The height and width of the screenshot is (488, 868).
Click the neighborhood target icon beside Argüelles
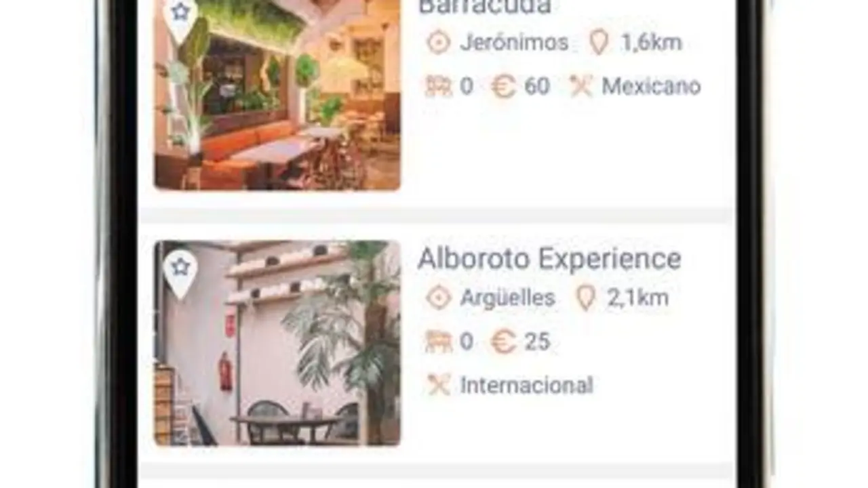click(x=439, y=298)
